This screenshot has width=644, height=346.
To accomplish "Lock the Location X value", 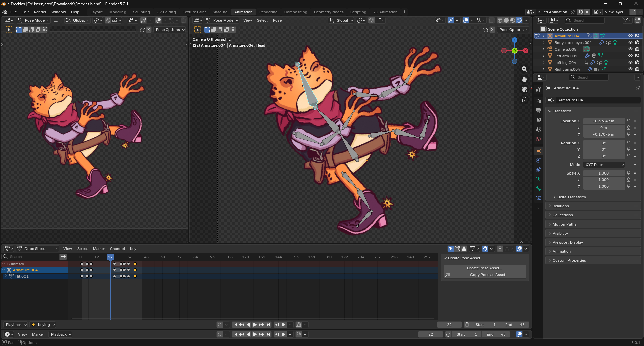I will (x=629, y=121).
